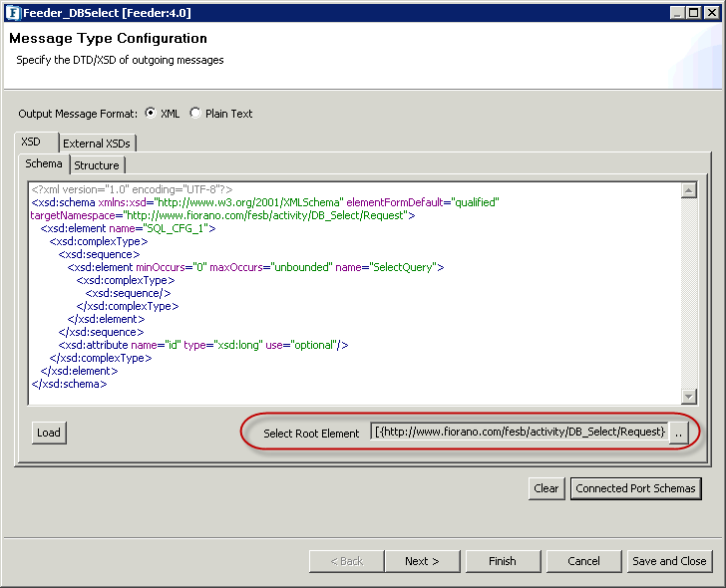This screenshot has width=726, height=588.
Task: Click the Select Root Element field
Action: point(519,433)
